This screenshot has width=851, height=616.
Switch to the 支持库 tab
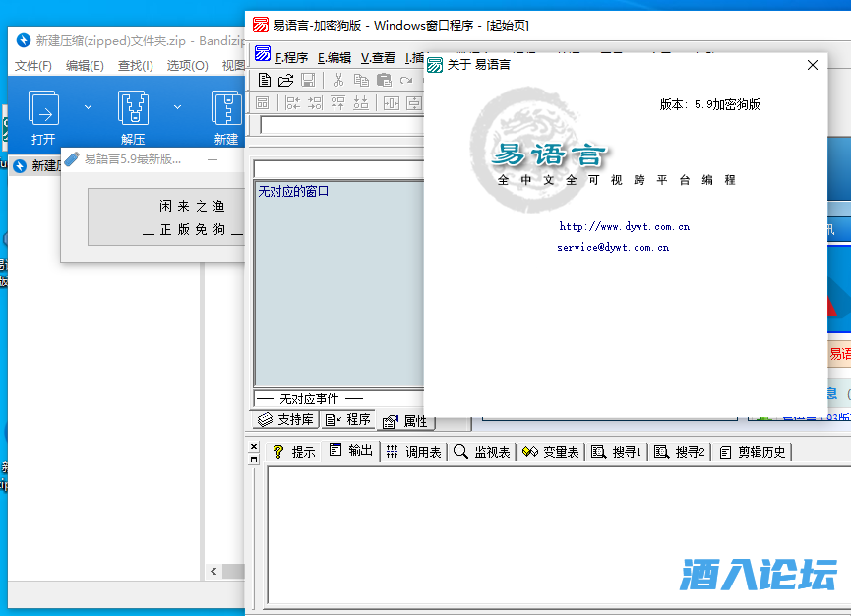point(285,420)
